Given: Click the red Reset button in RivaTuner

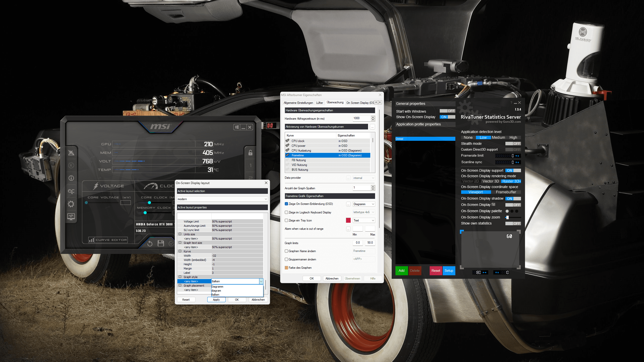Looking at the screenshot, I should tap(436, 271).
